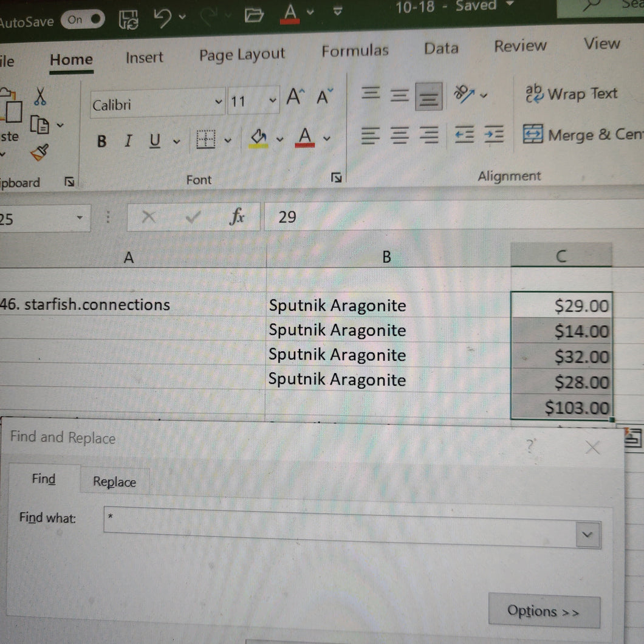Click Decrease Indent icon
The width and height of the screenshot is (644, 644).
pos(465,134)
